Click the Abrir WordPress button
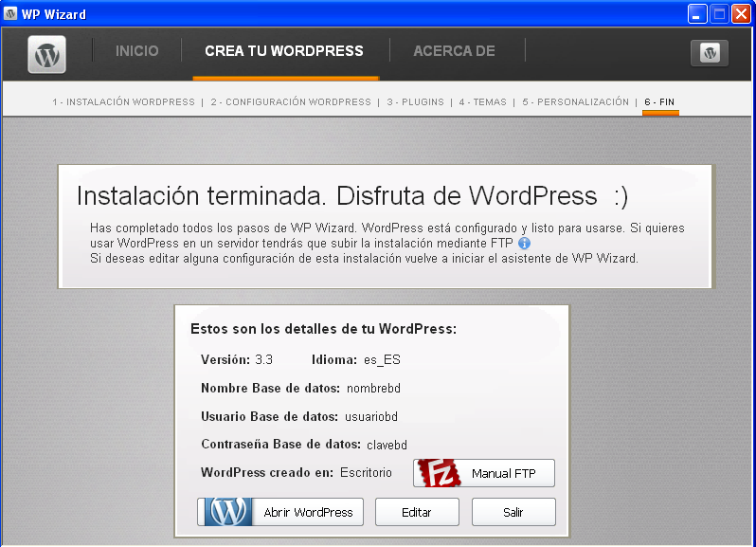Screen dimensions: 756x547 click(280, 512)
